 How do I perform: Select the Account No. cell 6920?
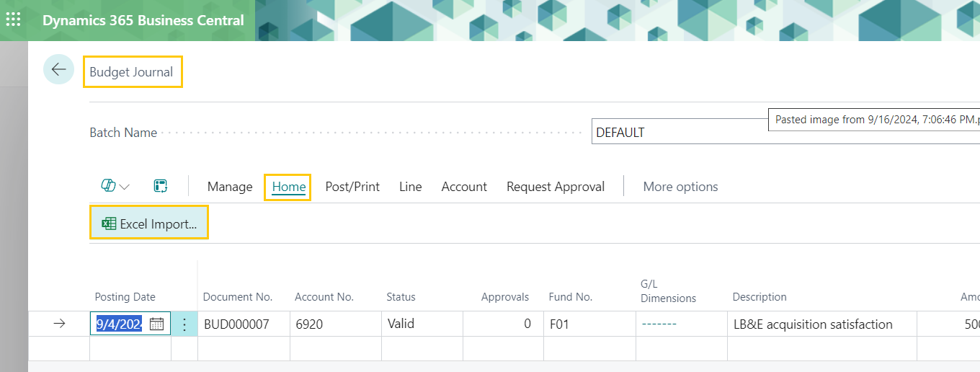pos(335,324)
